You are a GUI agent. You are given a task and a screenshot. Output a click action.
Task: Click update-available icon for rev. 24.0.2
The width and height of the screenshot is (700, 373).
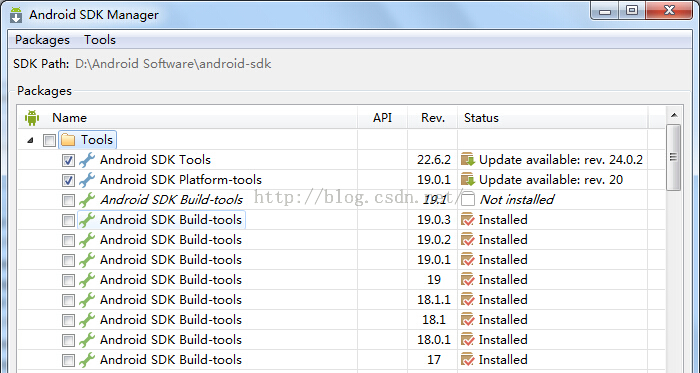pyautogui.click(x=468, y=160)
